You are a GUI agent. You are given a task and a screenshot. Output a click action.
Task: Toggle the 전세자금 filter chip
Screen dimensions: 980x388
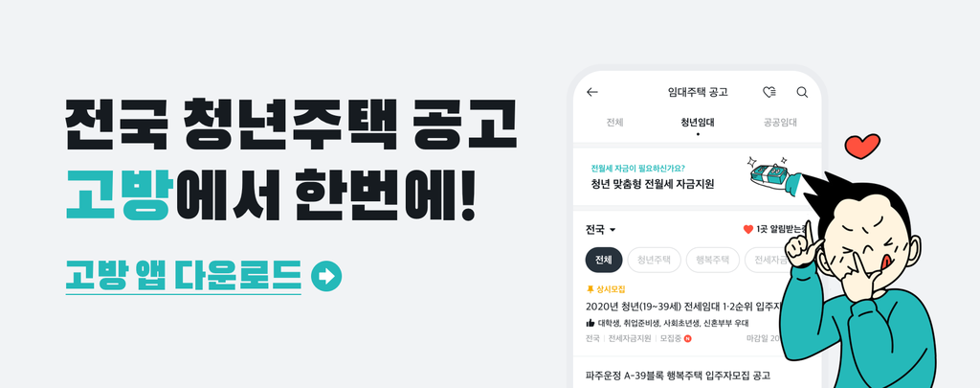click(768, 260)
